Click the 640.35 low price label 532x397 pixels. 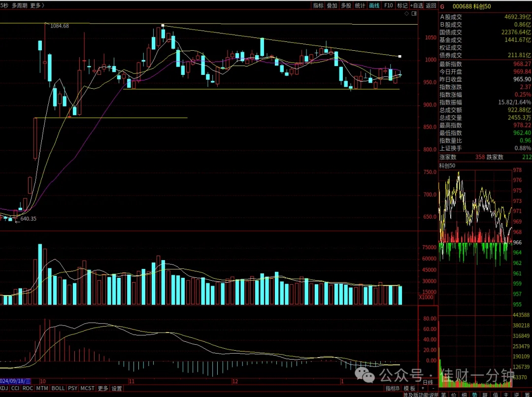pyautogui.click(x=28, y=219)
